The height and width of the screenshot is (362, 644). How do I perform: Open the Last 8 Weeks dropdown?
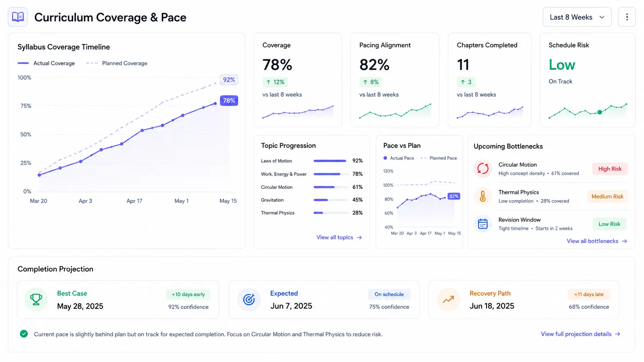pos(577,17)
